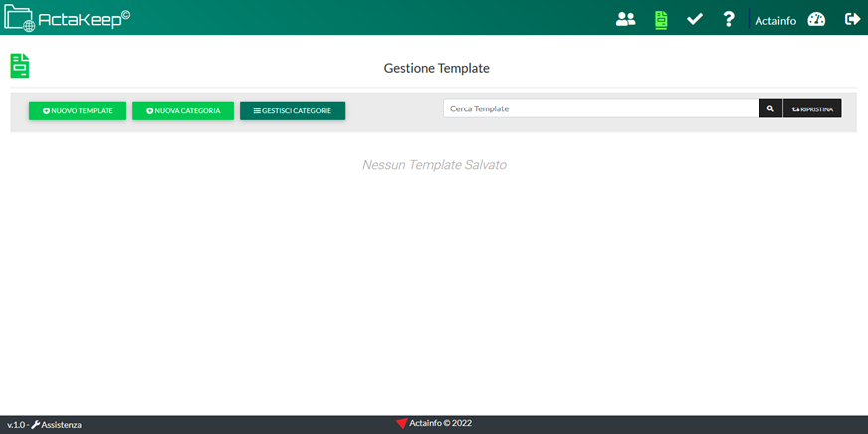This screenshot has width=868, height=434.
Task: Open the checkmark validation icon
Action: click(x=695, y=19)
